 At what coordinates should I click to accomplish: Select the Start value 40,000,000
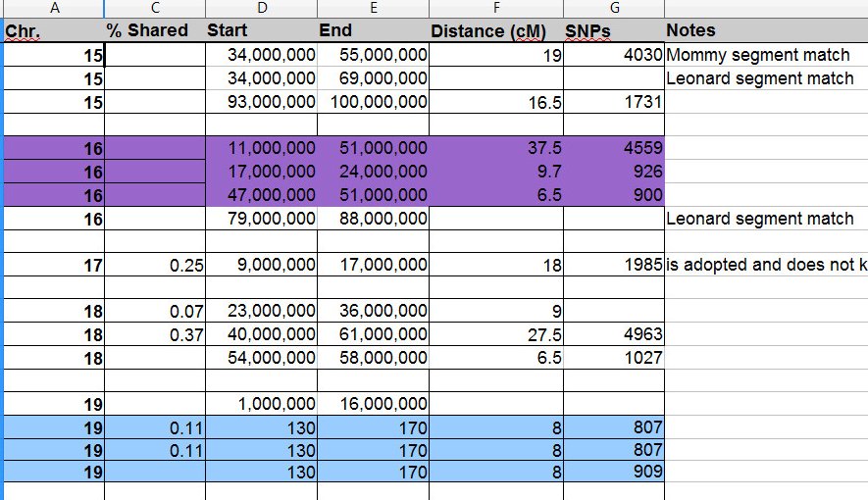pyautogui.click(x=261, y=334)
